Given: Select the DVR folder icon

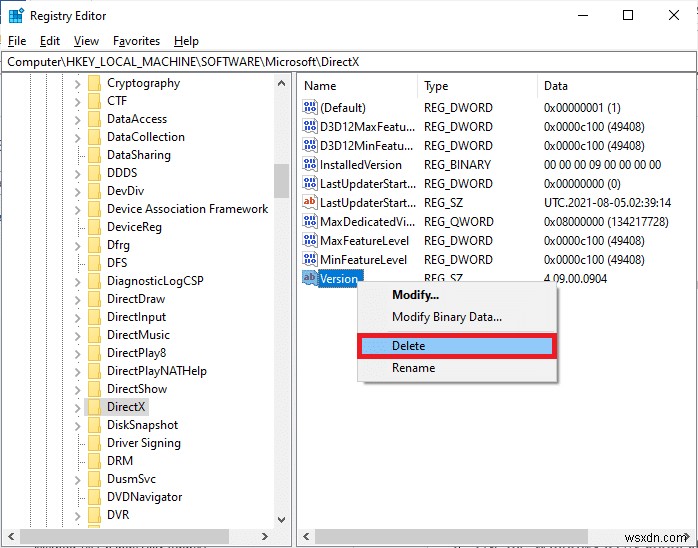Looking at the screenshot, I should [x=94, y=515].
